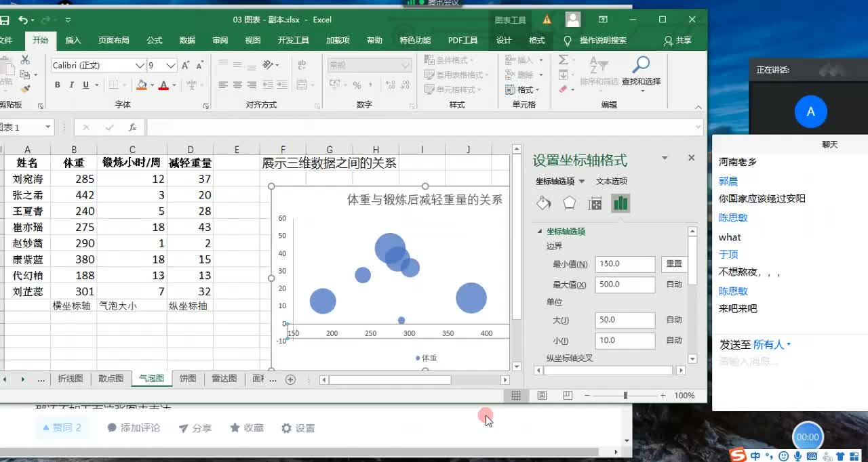The width and height of the screenshot is (868, 462).
Task: Align text right in ribbon
Action: click(252, 85)
